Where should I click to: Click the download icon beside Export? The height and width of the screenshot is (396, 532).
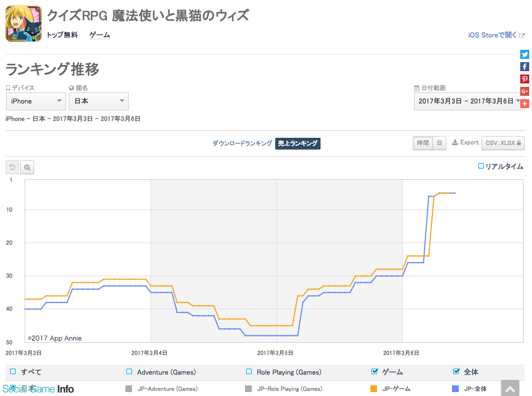tap(455, 143)
